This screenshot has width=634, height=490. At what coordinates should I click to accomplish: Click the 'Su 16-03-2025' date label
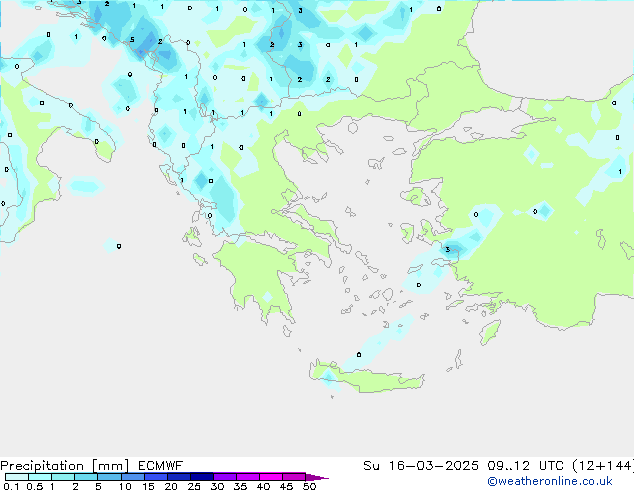(x=421, y=466)
